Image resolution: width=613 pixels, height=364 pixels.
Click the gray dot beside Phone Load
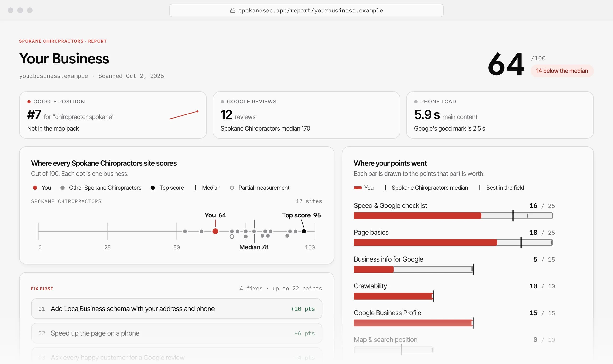(x=416, y=102)
